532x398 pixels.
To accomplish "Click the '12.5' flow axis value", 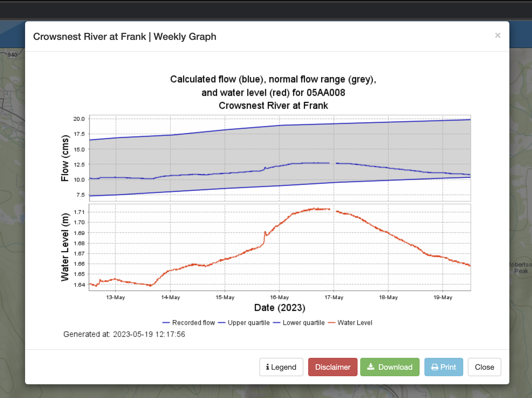I will coord(79,164).
